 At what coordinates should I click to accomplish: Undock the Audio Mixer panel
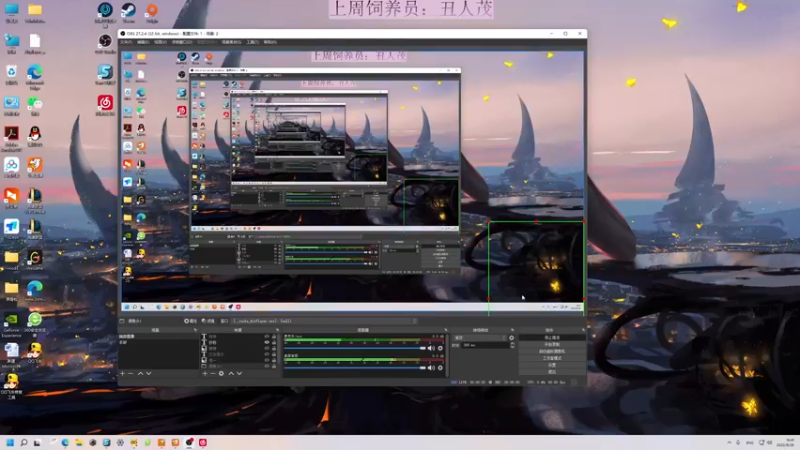(445, 330)
